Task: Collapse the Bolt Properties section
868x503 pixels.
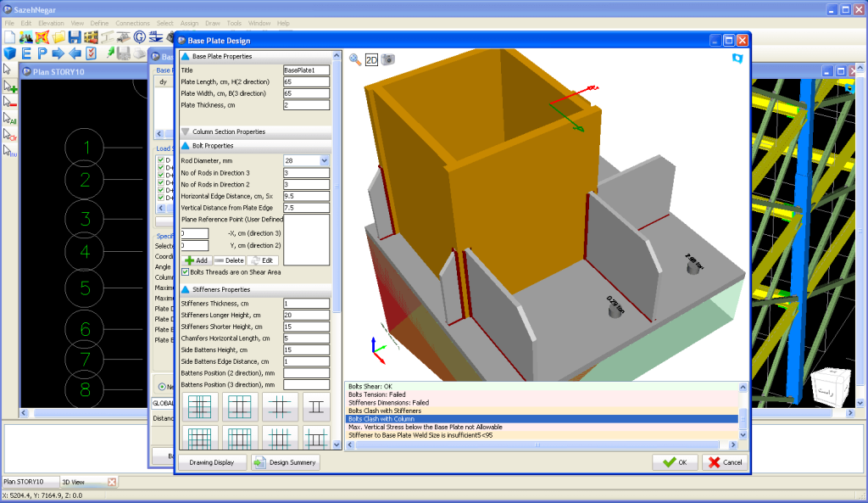Action: click(186, 146)
